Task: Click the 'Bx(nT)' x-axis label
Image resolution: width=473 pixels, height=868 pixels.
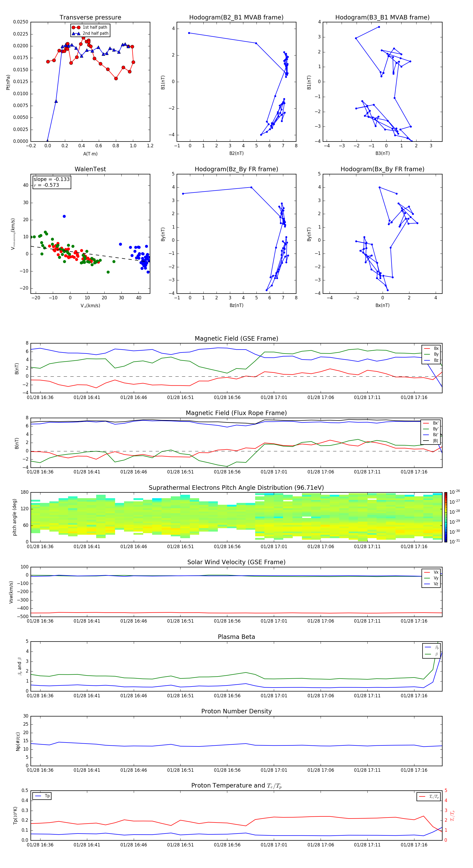Action: coord(382,305)
